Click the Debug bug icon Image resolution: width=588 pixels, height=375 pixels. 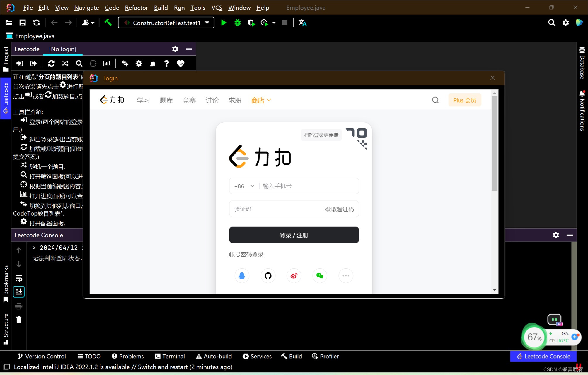(237, 23)
